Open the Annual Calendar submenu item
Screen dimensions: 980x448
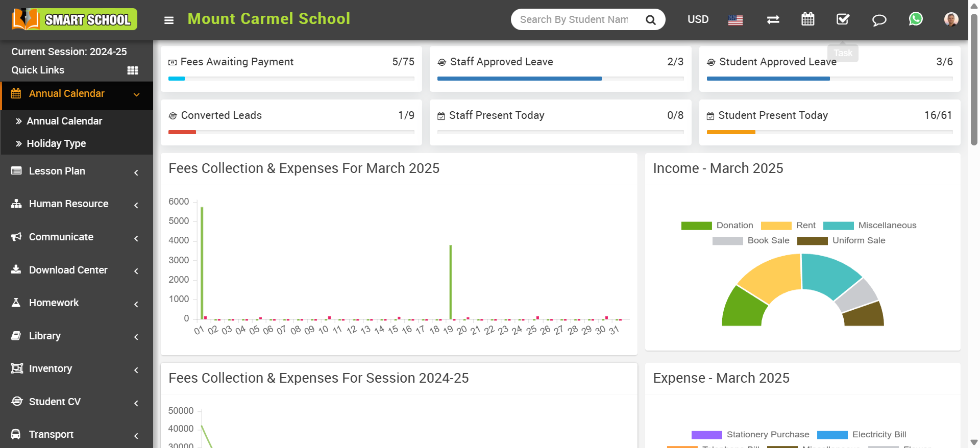point(64,121)
